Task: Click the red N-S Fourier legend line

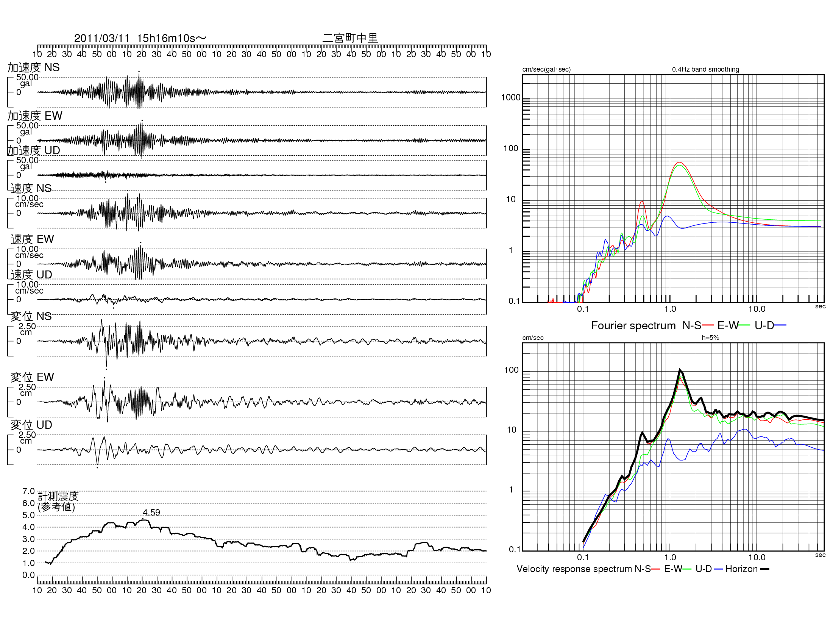Action: 708,325
